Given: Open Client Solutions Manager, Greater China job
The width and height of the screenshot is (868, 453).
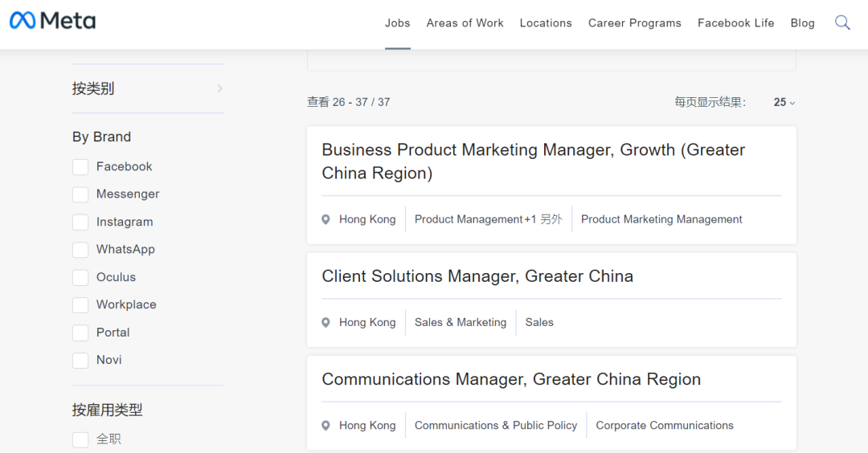Looking at the screenshot, I should 477,276.
